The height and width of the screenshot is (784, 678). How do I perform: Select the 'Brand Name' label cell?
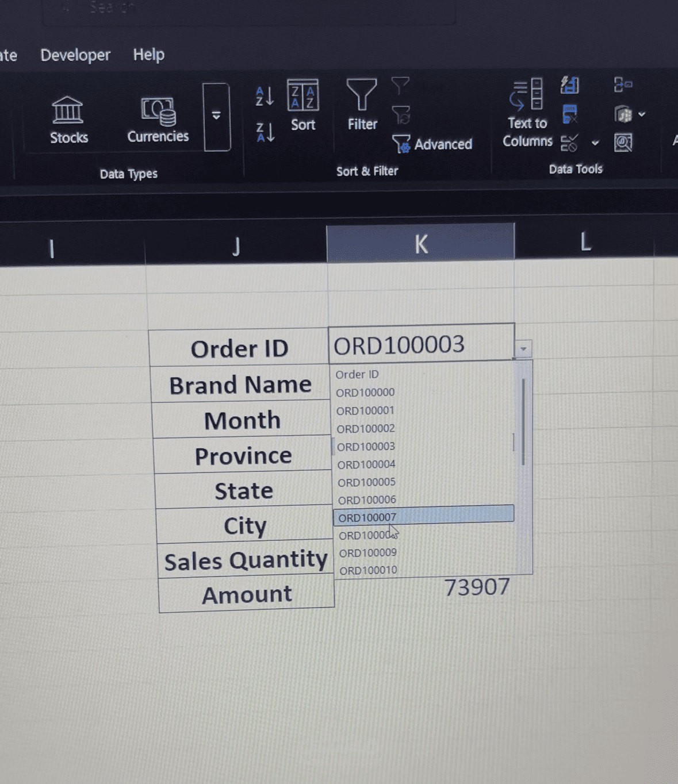point(240,385)
